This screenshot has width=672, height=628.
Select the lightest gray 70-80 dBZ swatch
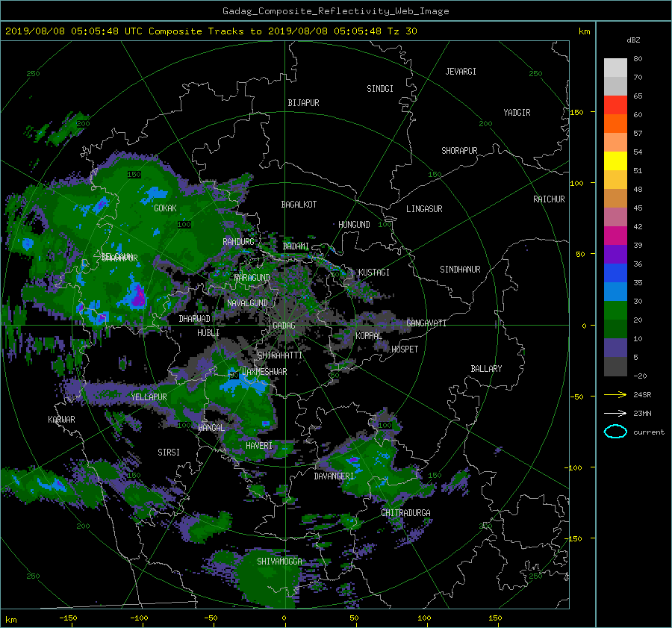(615, 67)
